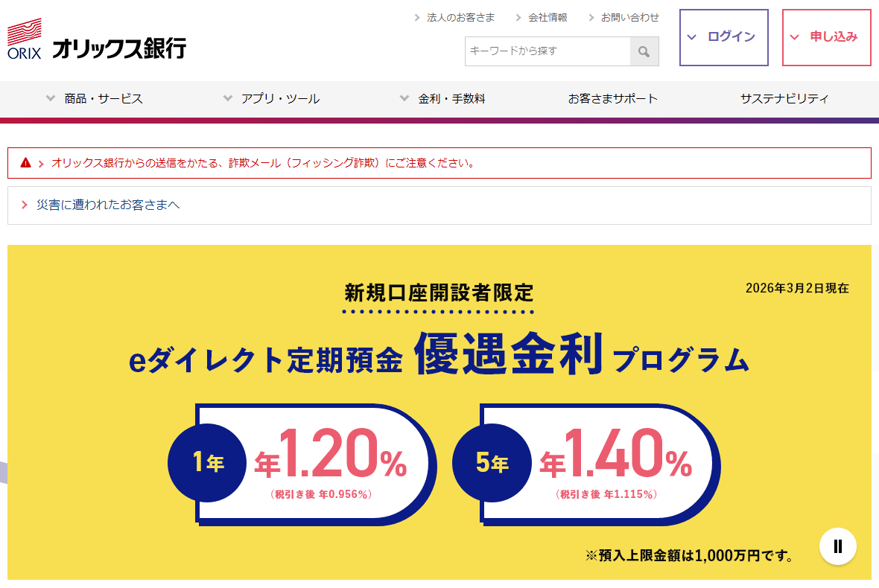Click the arrow icon beside 会社情報
Image resolution: width=879 pixels, height=588 pixels.
coord(518,18)
